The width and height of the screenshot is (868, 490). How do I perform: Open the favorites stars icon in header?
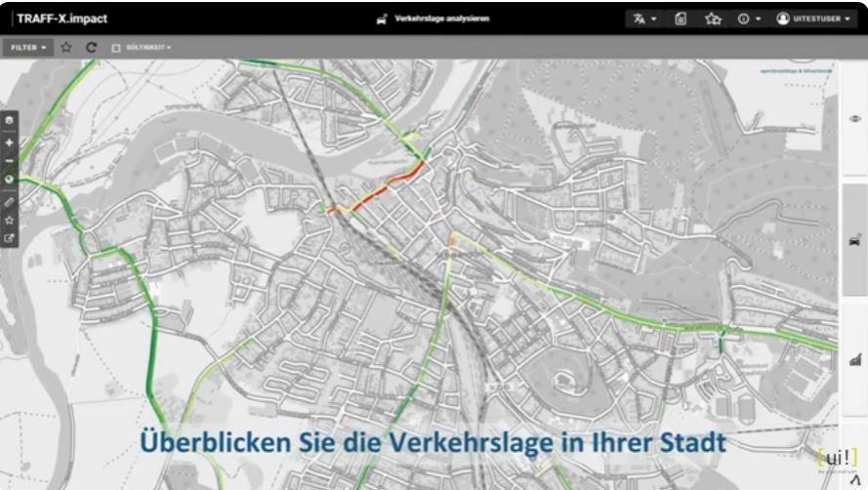[713, 19]
